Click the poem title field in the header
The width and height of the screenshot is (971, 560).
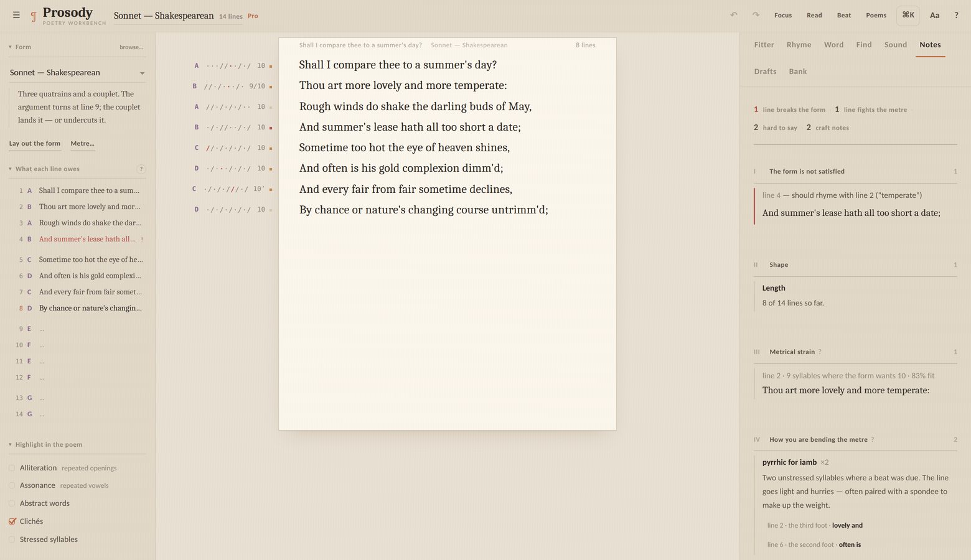coord(164,16)
